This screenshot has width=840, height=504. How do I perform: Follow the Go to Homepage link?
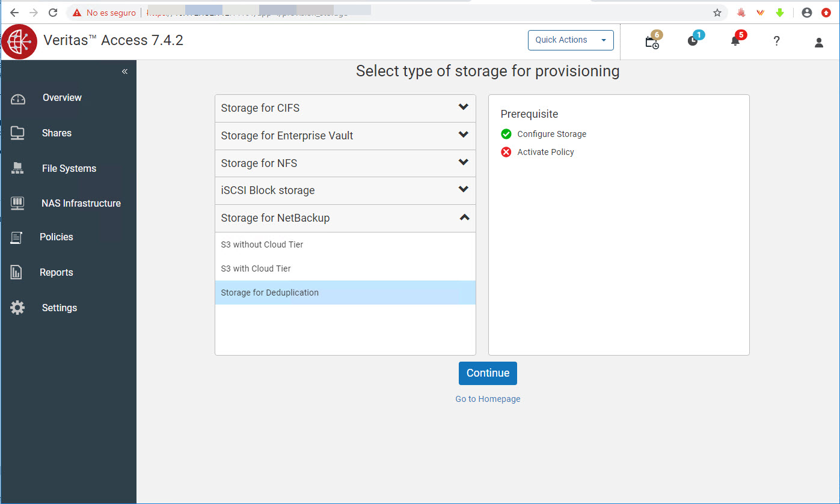pyautogui.click(x=488, y=399)
